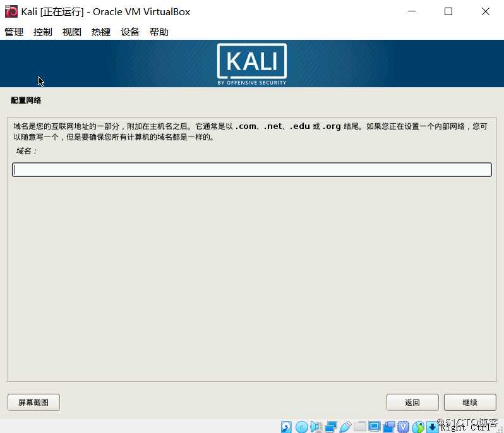Open the 帮助 menu

159,32
